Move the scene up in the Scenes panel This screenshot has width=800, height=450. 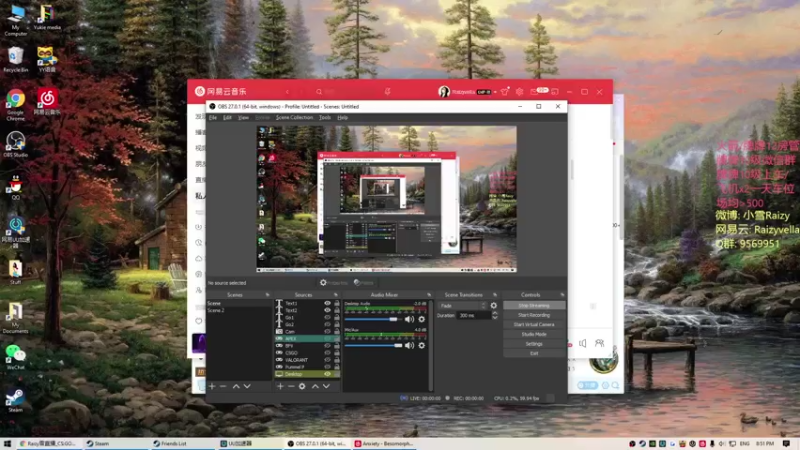click(x=236, y=387)
